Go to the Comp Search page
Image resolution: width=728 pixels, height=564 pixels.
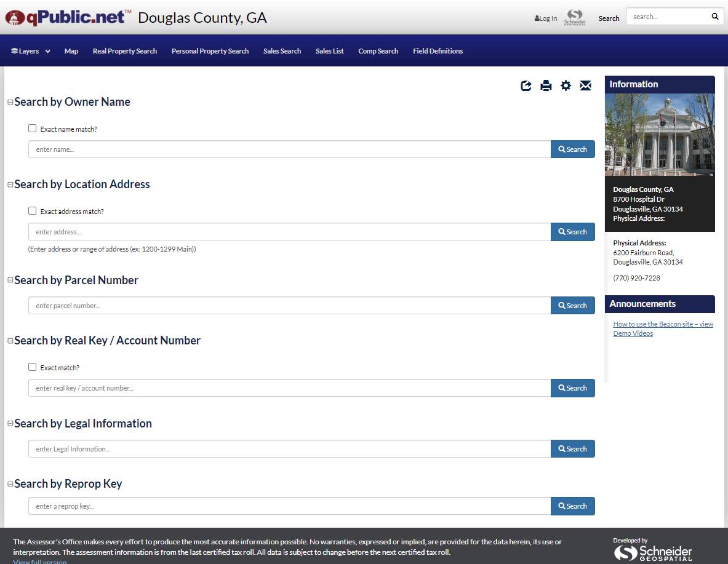[378, 51]
